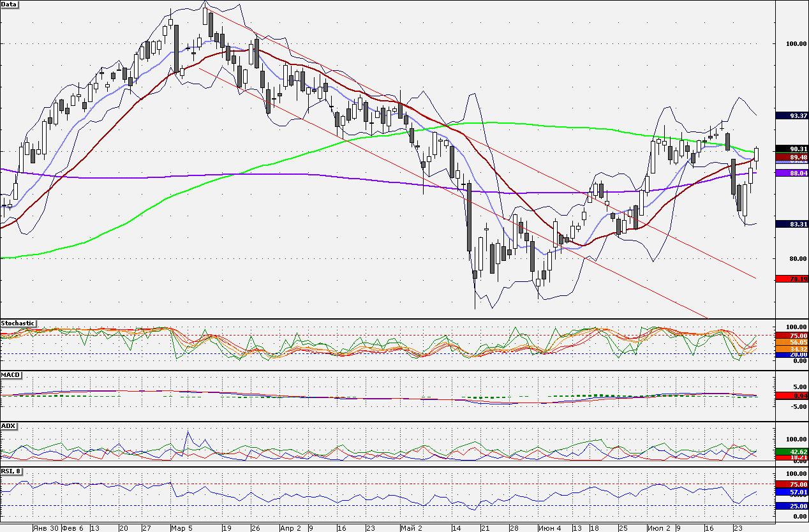Open the MACD indicator label
This screenshot has height=532, width=809.
click(x=10, y=374)
